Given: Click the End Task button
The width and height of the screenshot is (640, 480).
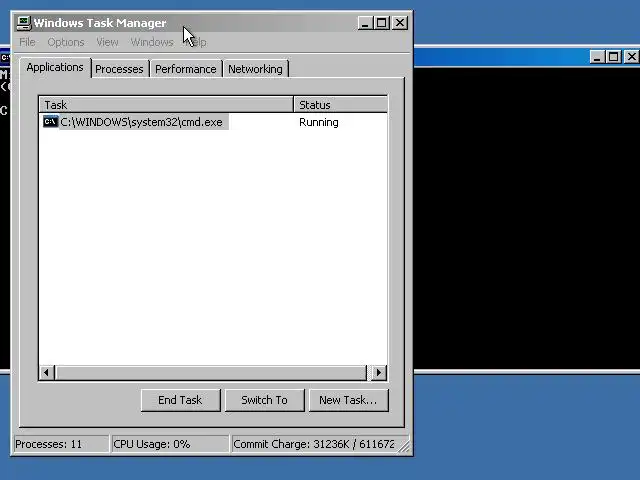Looking at the screenshot, I should click(180, 400).
